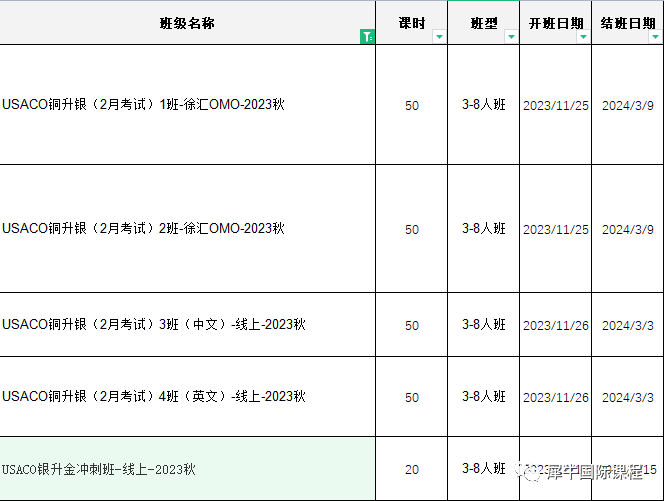Click 开班日期 2023/11/26 in the 4班 row
The image size is (664, 501).
tap(555, 398)
